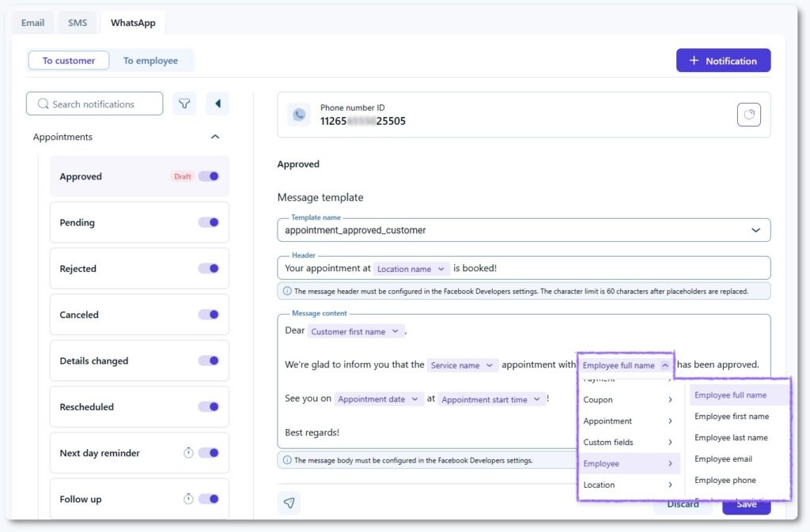Click the filter funnel icon
The height and width of the screenshot is (532, 810).
[x=184, y=104]
